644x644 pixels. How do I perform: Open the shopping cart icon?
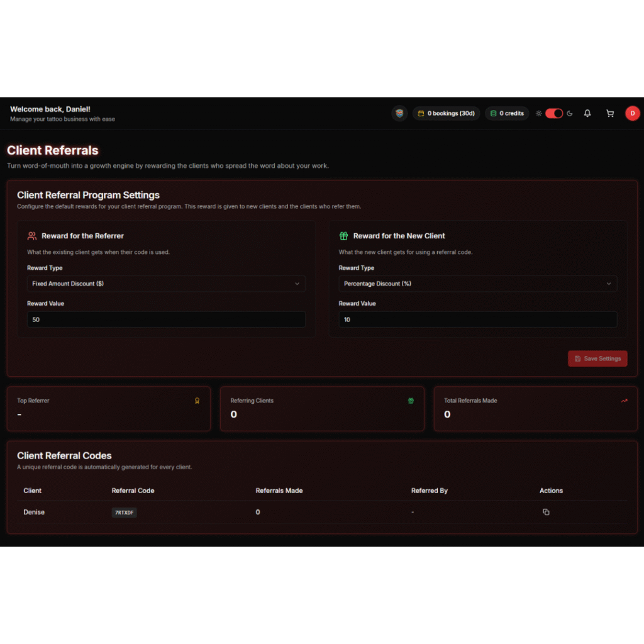coord(609,114)
